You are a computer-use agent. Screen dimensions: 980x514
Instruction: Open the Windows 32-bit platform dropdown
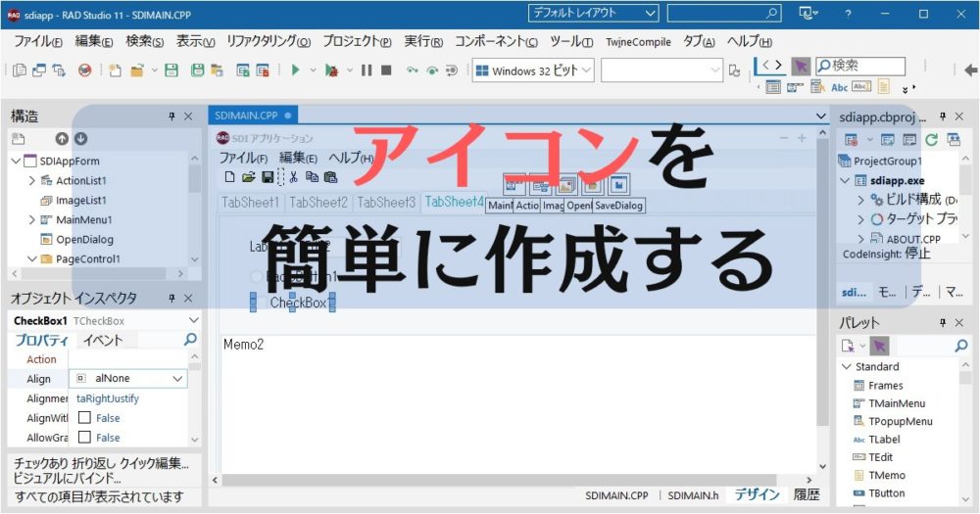(533, 70)
